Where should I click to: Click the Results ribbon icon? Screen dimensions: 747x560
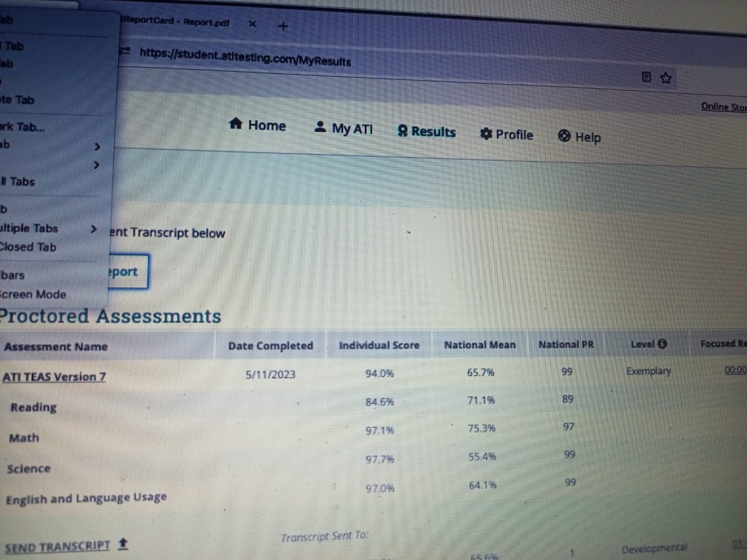point(402,131)
